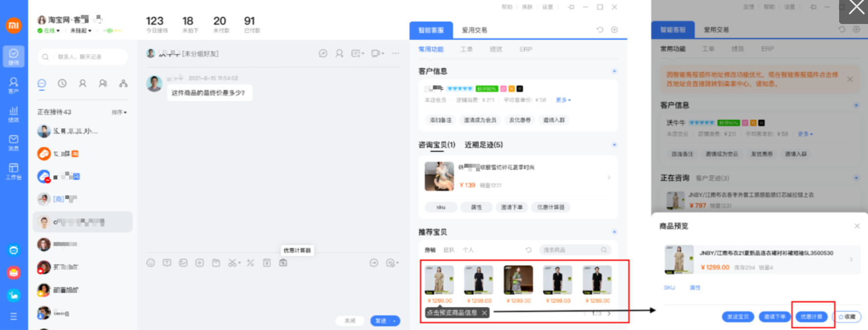Open the organization tree contacts icon
This screenshot has width=868, height=330.
pyautogui.click(x=123, y=83)
